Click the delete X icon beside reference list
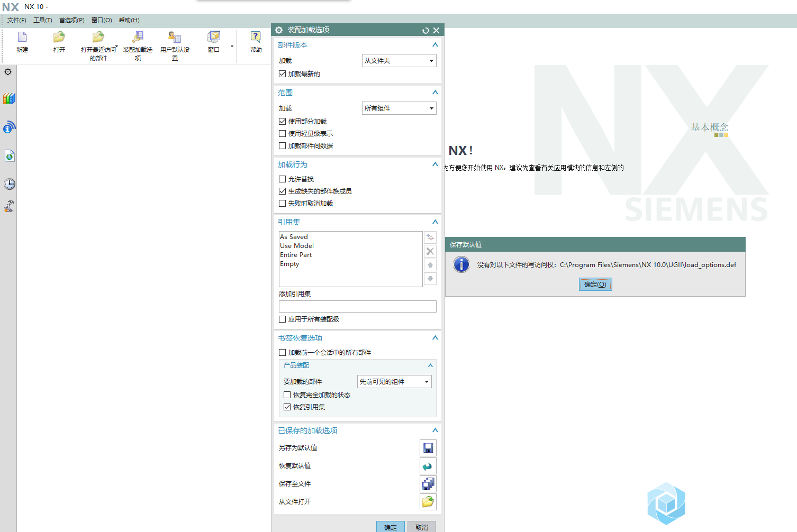This screenshot has width=797, height=532. (430, 251)
